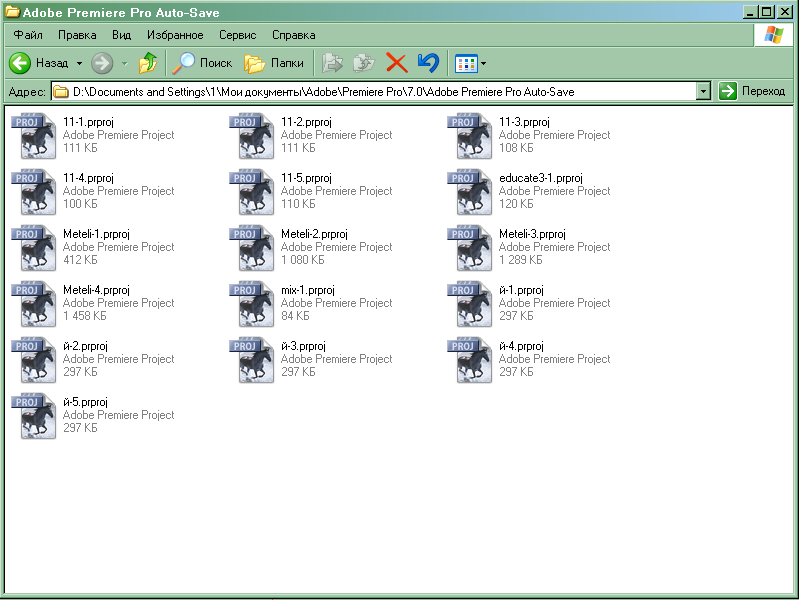
Task: Expand the address bar dropdown
Action: click(x=703, y=92)
